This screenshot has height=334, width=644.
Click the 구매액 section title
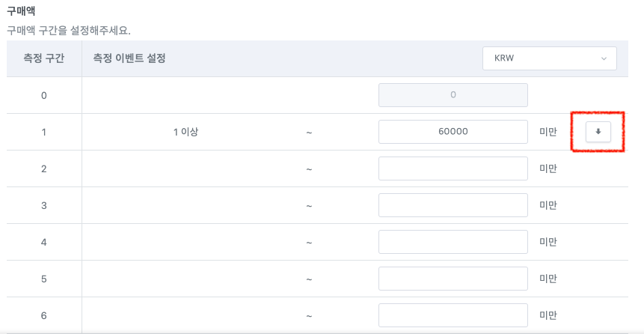point(21,10)
